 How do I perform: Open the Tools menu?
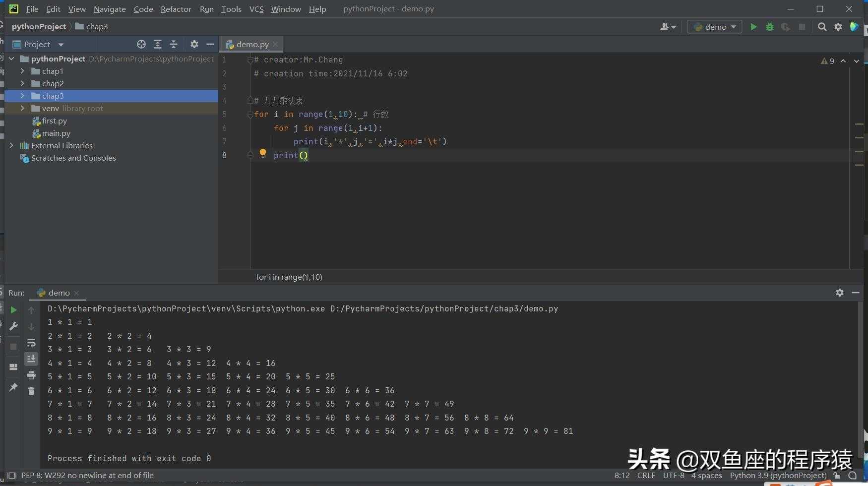point(231,9)
